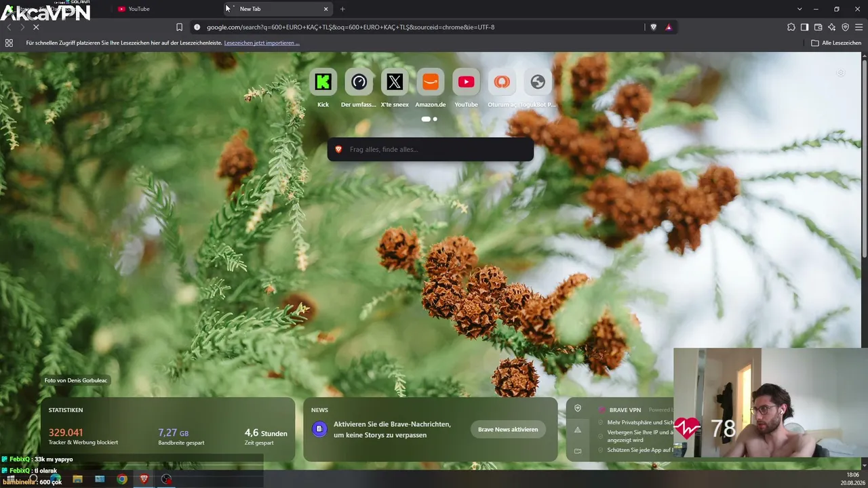Open the 'Der umfass...' speed dial tile
Image resolution: width=868 pixels, height=488 pixels.
pyautogui.click(x=359, y=82)
